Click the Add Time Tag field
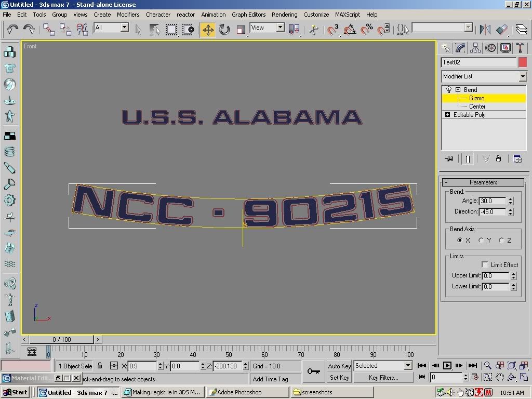Image resolution: width=532 pixels, height=399 pixels. [x=275, y=379]
